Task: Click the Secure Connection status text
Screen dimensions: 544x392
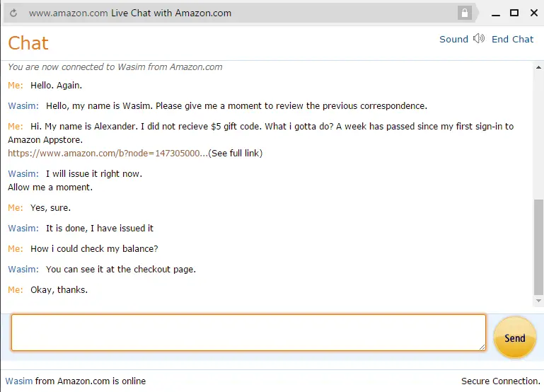Action: click(501, 381)
